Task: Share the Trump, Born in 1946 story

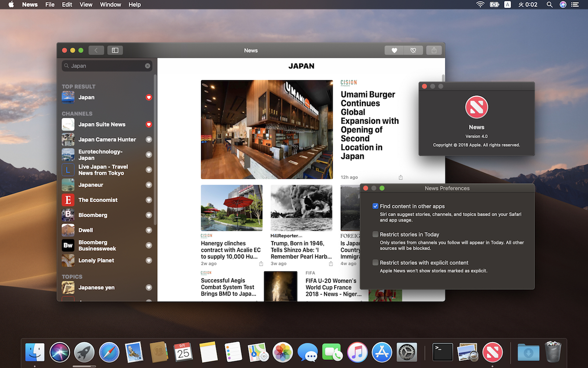Action: point(331,264)
